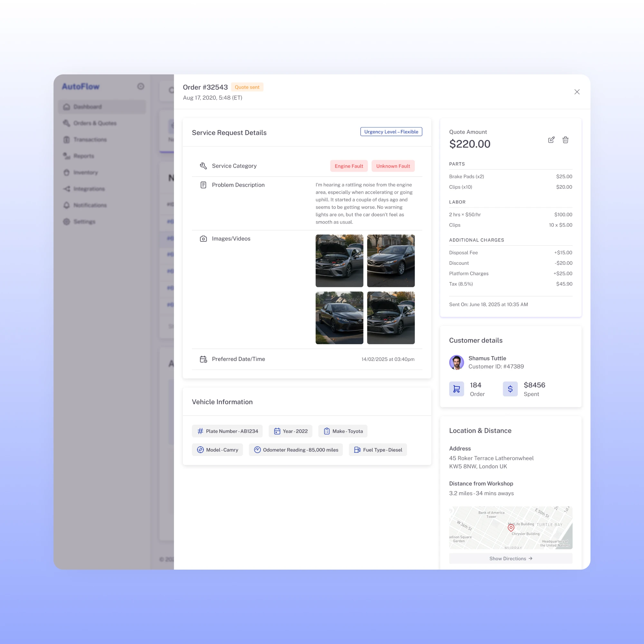Open the top-right car photo thumbnail

391,261
